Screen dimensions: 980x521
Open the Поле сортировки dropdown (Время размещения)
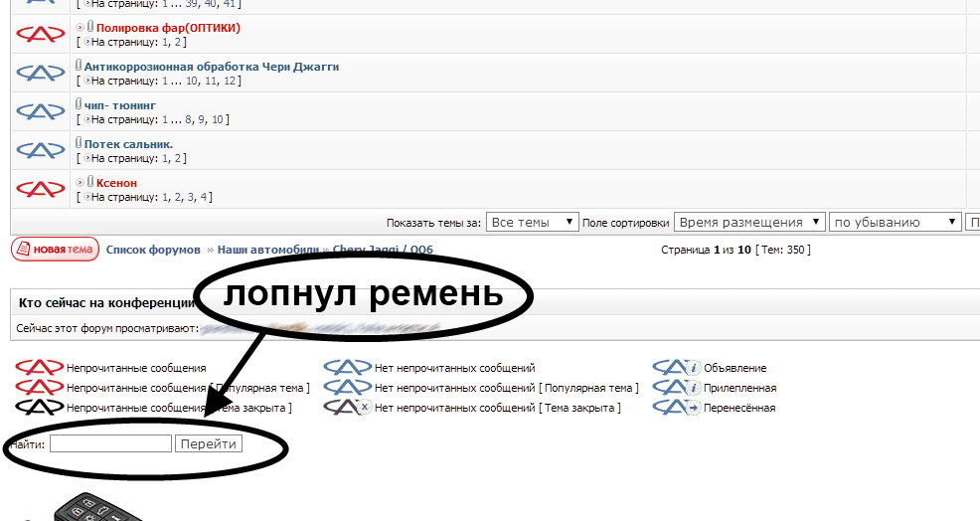point(749,222)
